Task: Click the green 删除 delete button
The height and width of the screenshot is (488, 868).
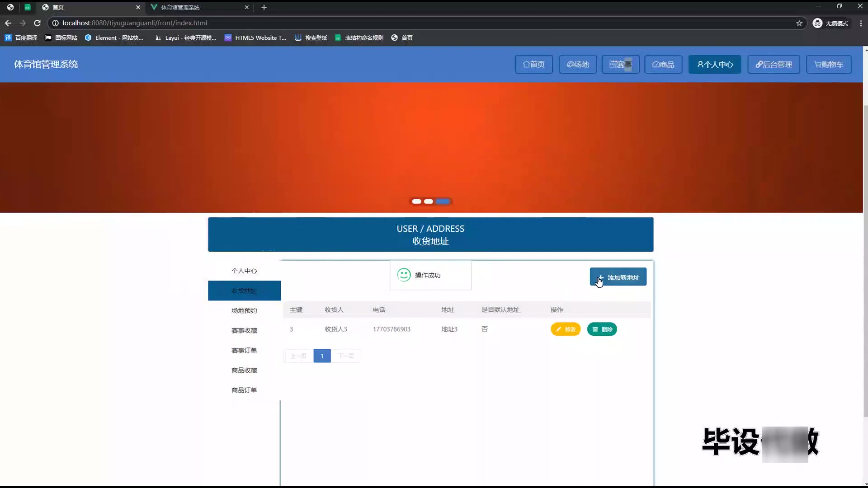Action: point(602,329)
